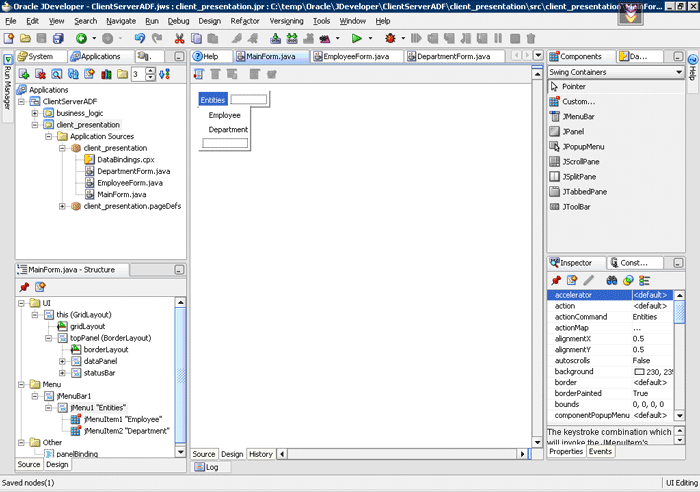
Task: Click the binoculars Find icon in Inspector
Action: pyautogui.click(x=610, y=280)
